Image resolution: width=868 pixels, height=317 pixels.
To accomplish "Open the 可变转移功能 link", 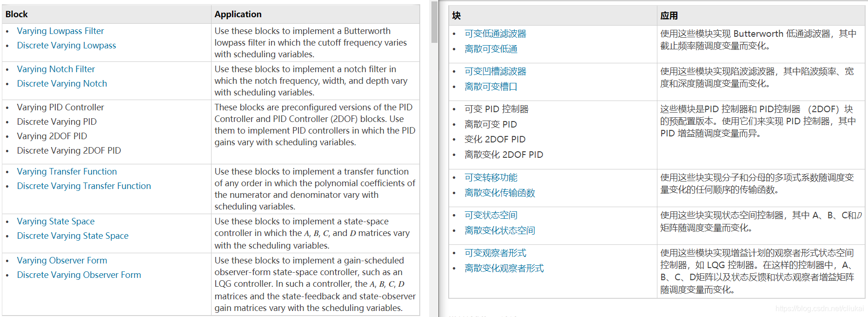I will (x=491, y=178).
